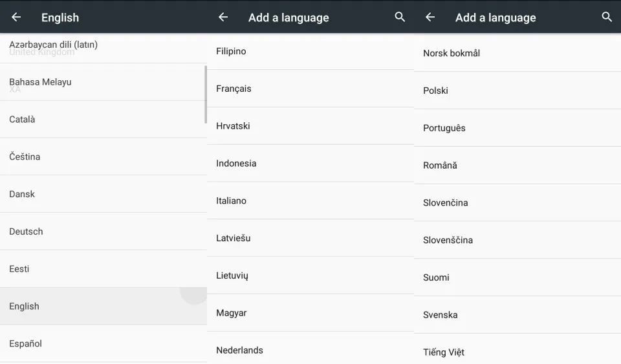The height and width of the screenshot is (364, 621).
Task: Select Eesti language
Action: point(103,269)
